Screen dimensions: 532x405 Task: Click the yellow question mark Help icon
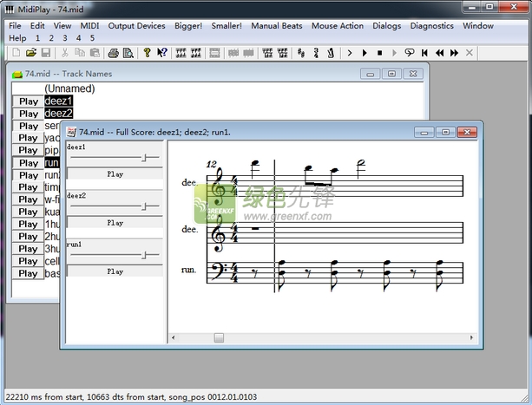pos(147,53)
